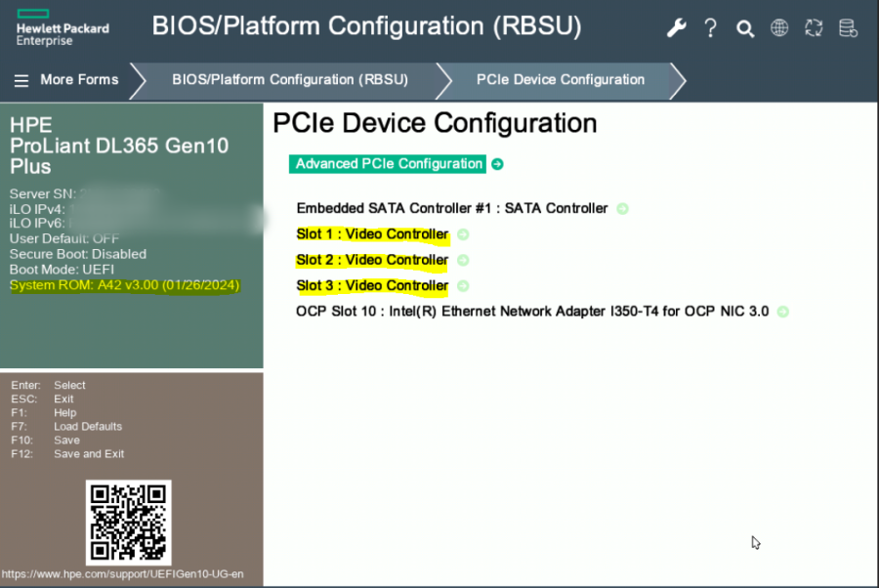This screenshot has height=588, width=879.
Task: Expand OCP Slot 10 using its green arrow
Action: click(x=783, y=313)
